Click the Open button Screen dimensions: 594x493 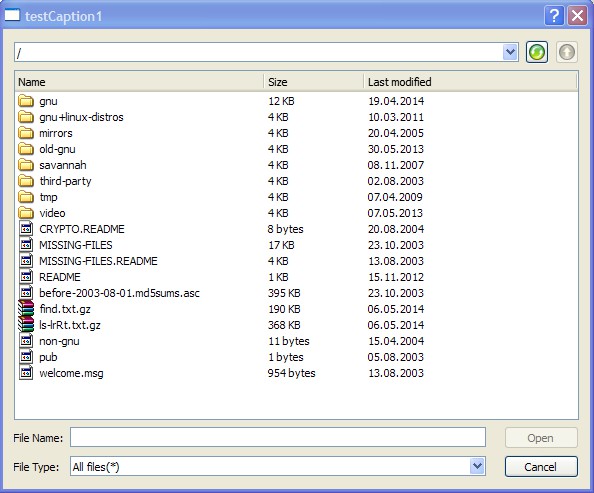point(541,438)
